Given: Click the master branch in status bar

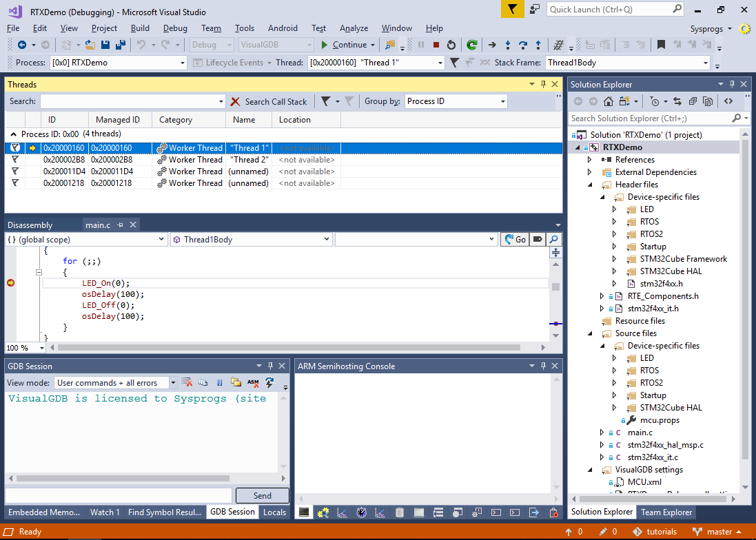Looking at the screenshot, I should 717,531.
